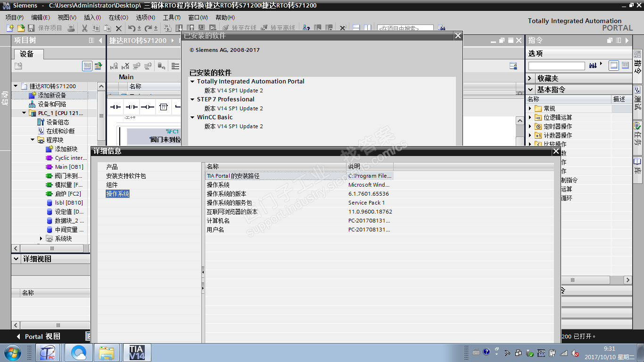
Task: Collapse the 程序块 folder node
Action: tap(33, 140)
